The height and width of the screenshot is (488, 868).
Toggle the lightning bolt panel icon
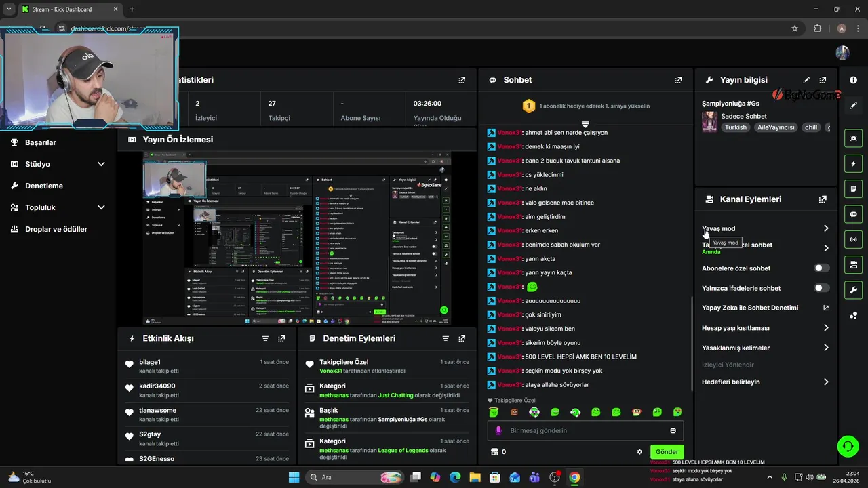(x=853, y=163)
